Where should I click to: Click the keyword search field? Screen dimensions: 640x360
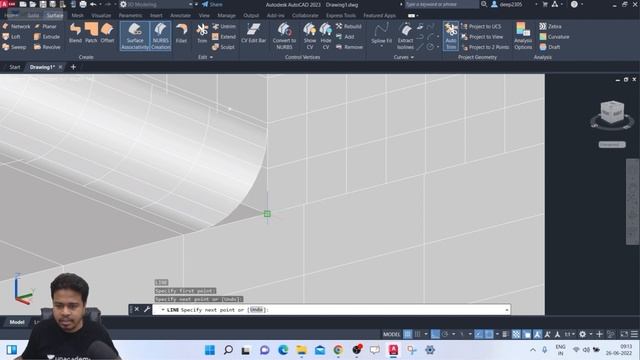[441, 4]
